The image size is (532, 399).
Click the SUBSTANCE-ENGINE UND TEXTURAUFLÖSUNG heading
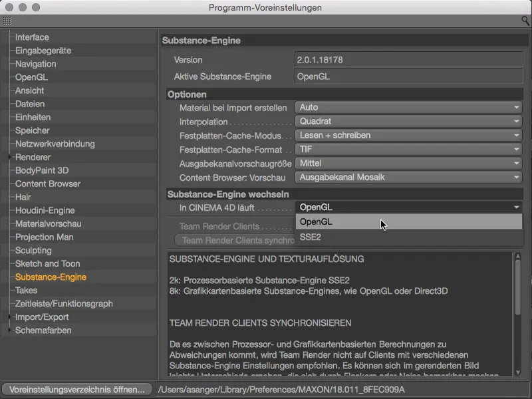click(267, 259)
